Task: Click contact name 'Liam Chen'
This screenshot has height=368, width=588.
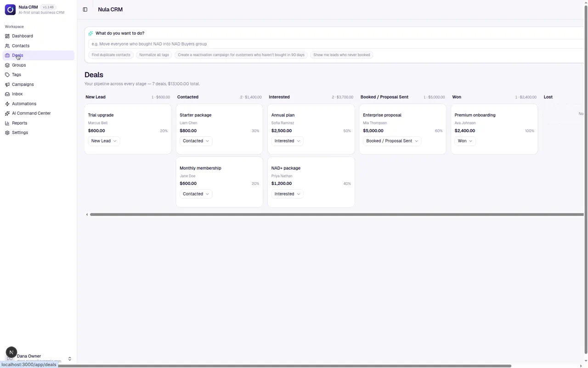Action: pos(188,123)
